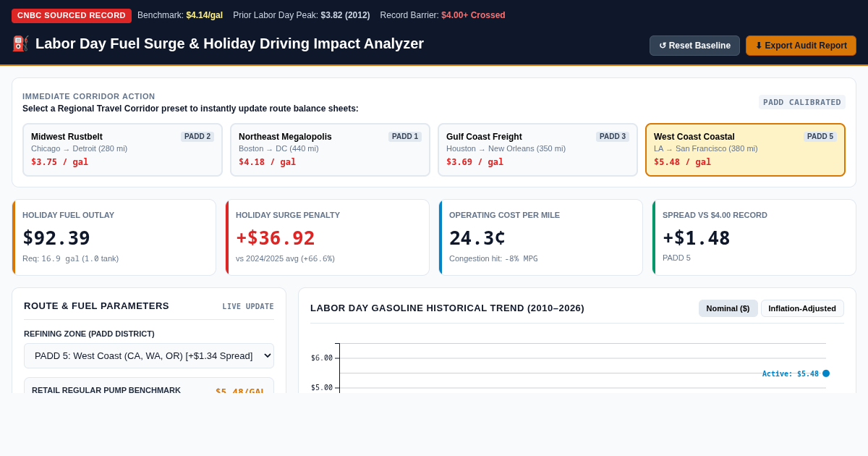
Task: Click the Congestion hit -8% MPG note
Action: (493, 258)
